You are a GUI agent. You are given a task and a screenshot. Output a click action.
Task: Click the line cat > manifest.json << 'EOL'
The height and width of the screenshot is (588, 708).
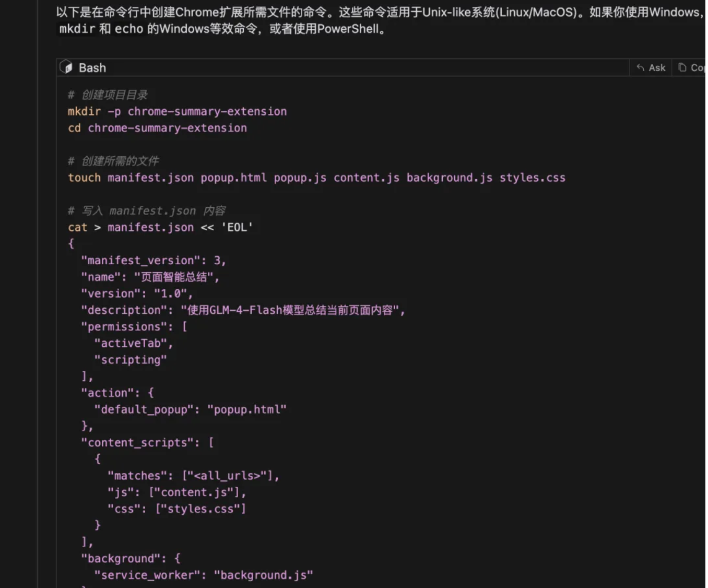point(160,227)
